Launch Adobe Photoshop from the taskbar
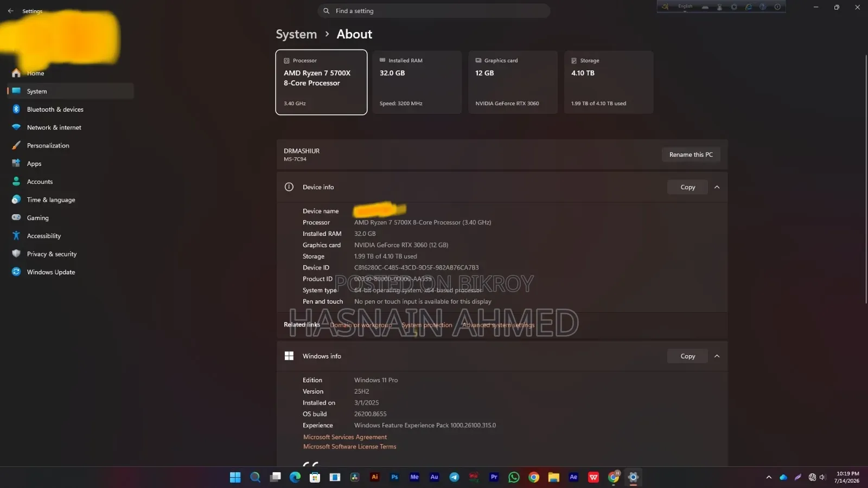 (394, 477)
